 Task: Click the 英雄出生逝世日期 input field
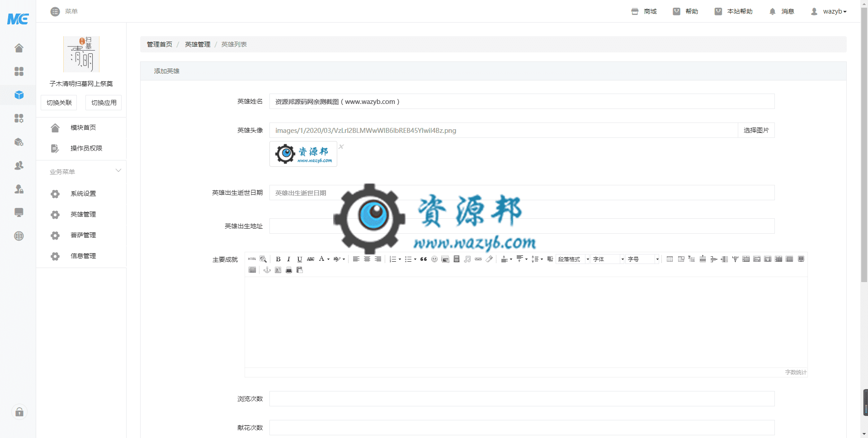point(522,193)
